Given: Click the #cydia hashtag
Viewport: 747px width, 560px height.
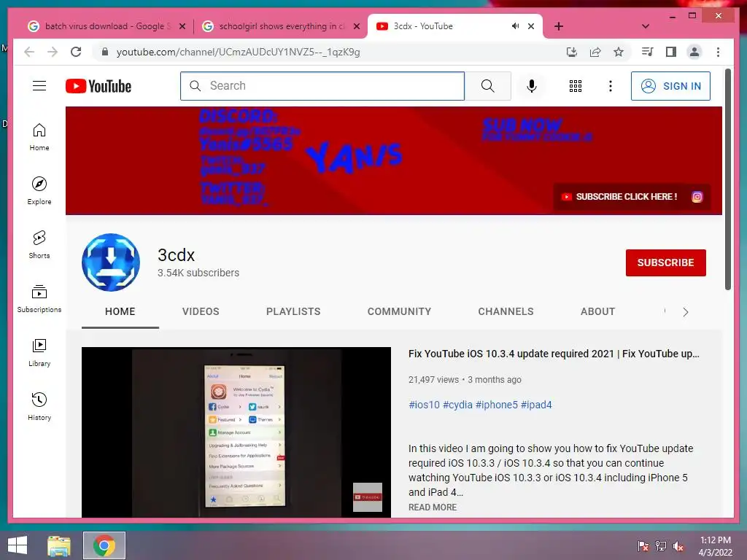Looking at the screenshot, I should (457, 405).
